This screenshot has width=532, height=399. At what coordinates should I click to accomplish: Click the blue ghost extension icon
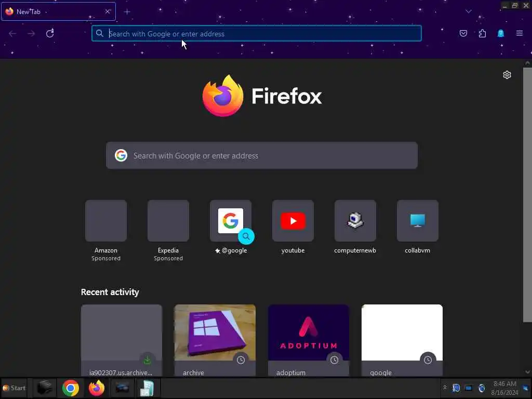click(501, 33)
